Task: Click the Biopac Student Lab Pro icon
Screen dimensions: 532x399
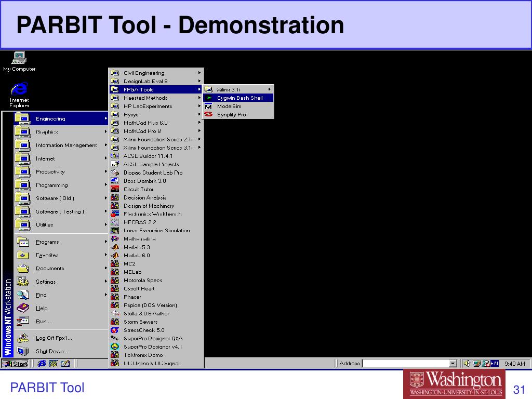Action: [x=115, y=172]
